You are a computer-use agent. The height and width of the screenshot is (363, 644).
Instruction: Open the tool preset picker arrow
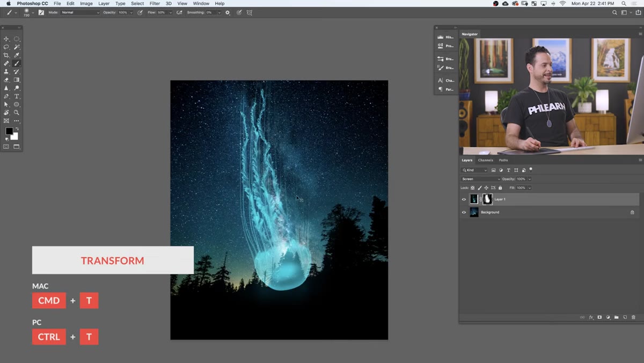click(16, 12)
